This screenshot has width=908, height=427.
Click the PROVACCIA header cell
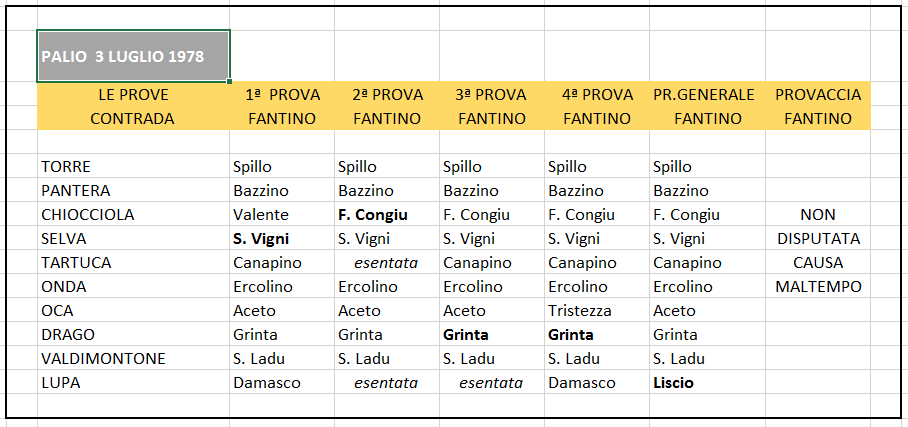(x=818, y=94)
